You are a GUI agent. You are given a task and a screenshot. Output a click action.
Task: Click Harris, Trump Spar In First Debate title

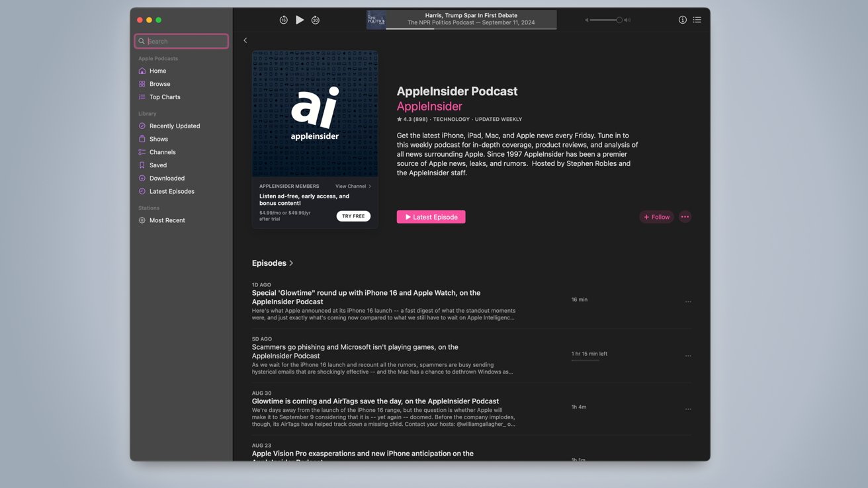[x=472, y=15]
